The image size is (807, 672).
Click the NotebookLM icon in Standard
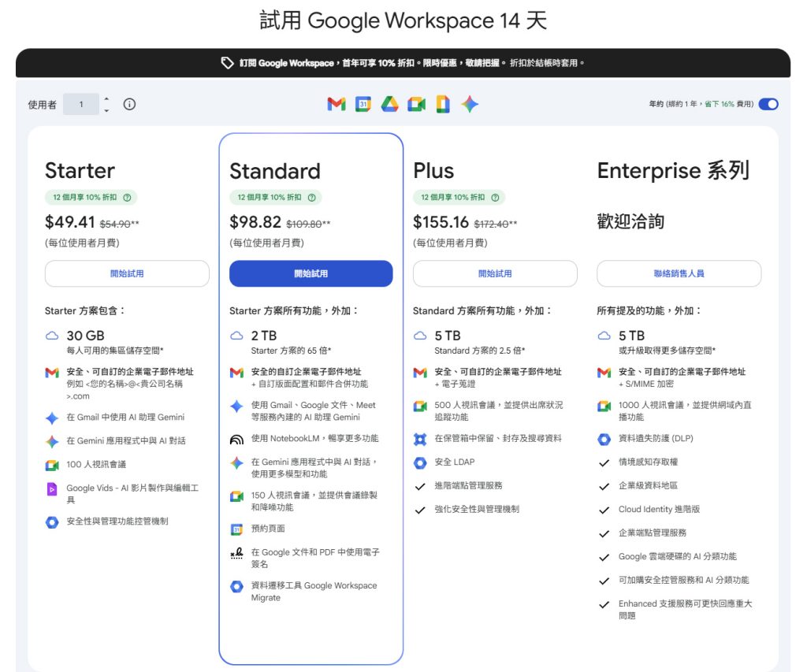[x=236, y=440]
